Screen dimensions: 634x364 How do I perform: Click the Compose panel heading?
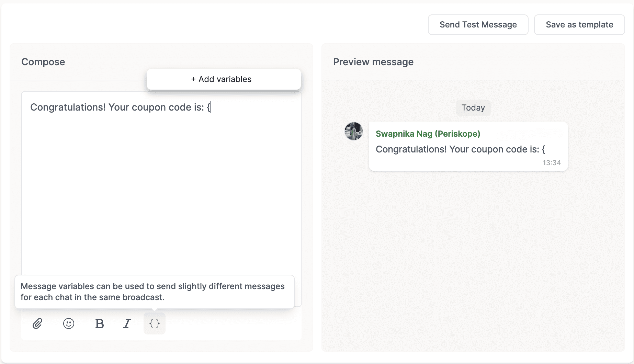point(43,62)
